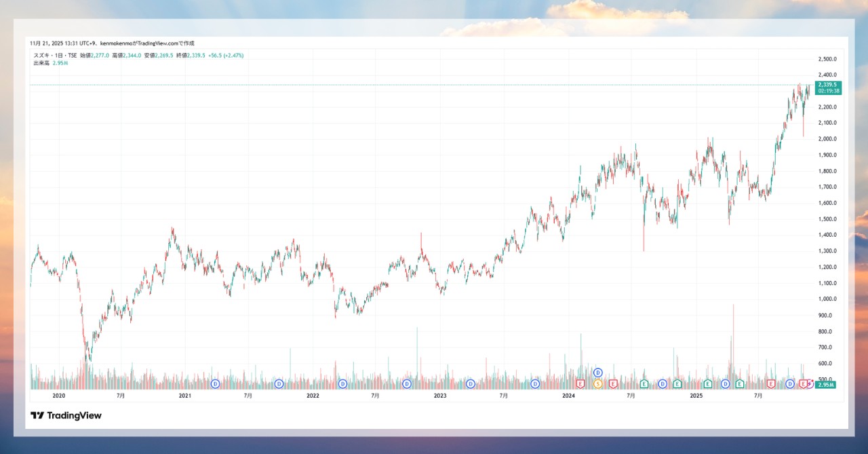The width and height of the screenshot is (868, 454).
Task: Click the last red E earnings marker
Action: click(x=804, y=384)
